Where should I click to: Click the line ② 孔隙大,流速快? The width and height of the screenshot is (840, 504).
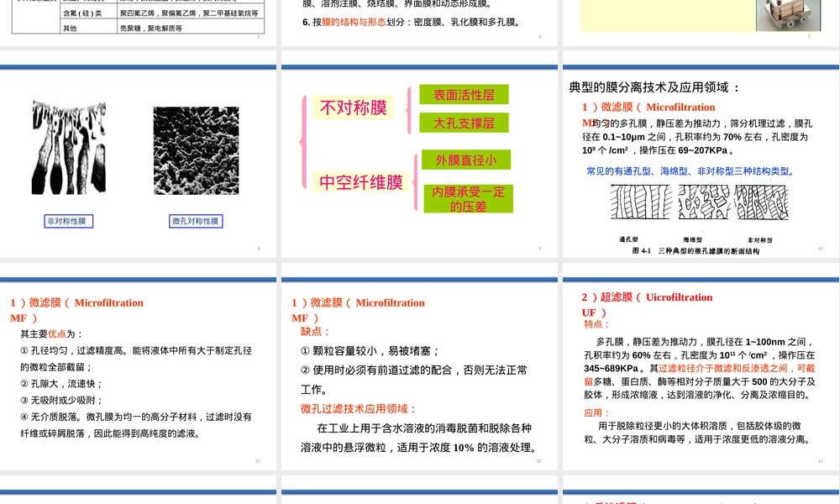click(61, 384)
